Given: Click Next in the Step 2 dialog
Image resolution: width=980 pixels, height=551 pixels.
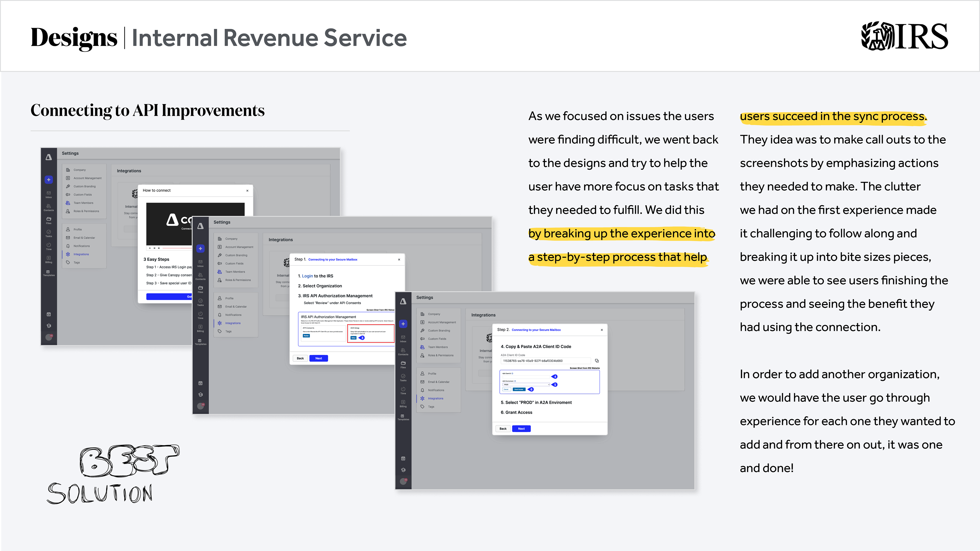Looking at the screenshot, I should pyautogui.click(x=521, y=429).
